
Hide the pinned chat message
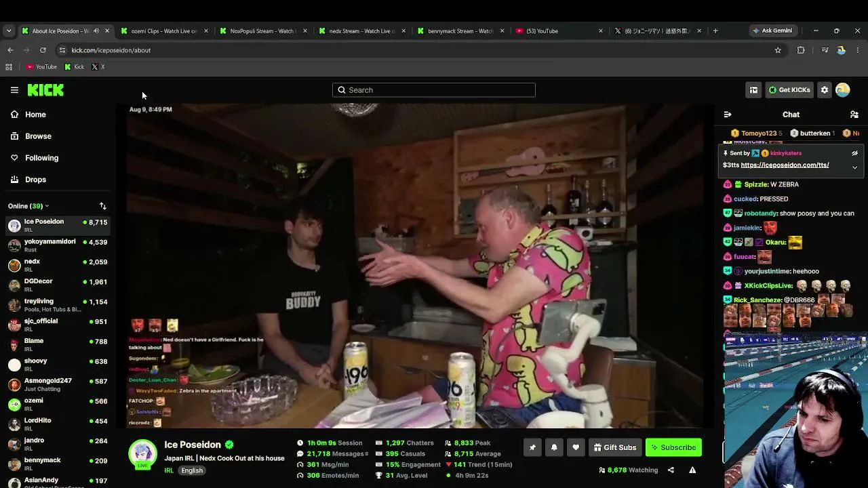854,153
